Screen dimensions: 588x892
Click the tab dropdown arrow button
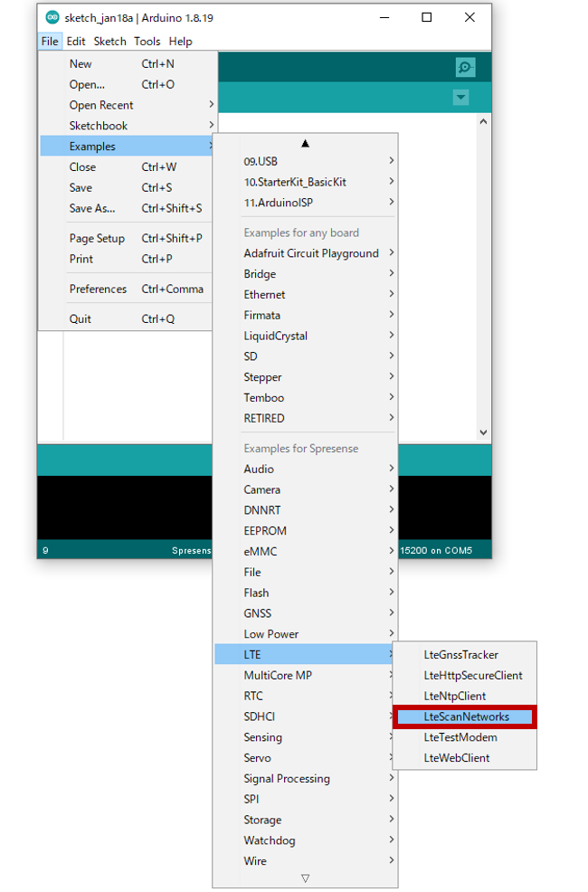pyautogui.click(x=460, y=98)
